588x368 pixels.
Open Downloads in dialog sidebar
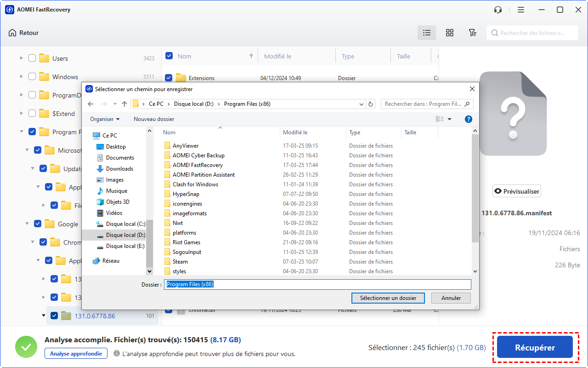click(x=119, y=169)
